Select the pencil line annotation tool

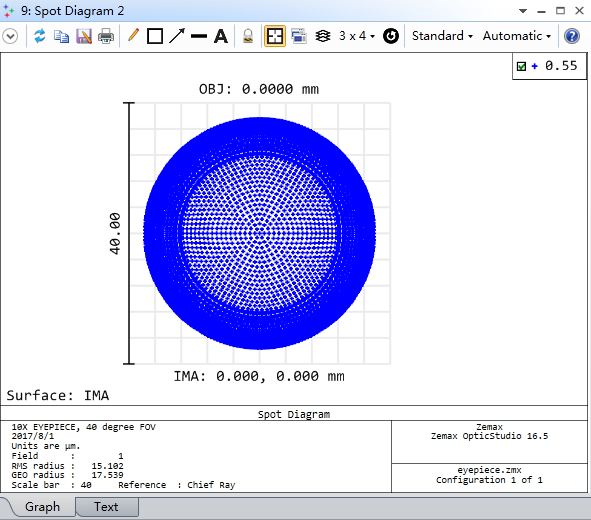click(x=133, y=36)
